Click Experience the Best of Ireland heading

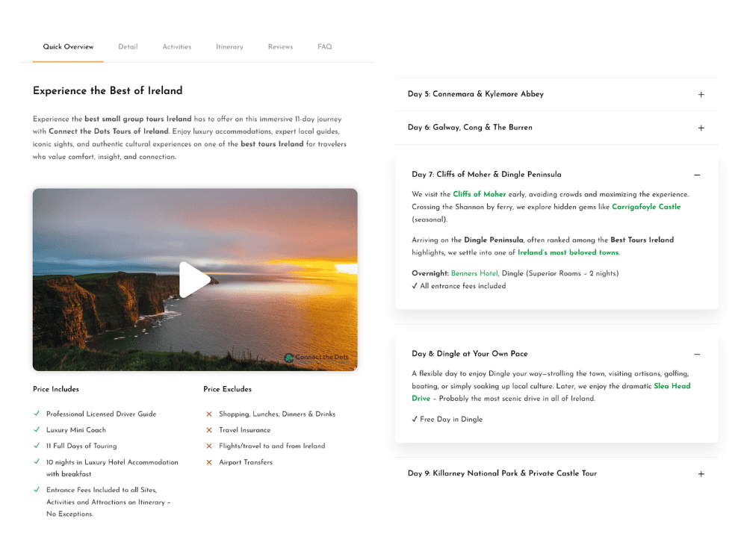(108, 90)
